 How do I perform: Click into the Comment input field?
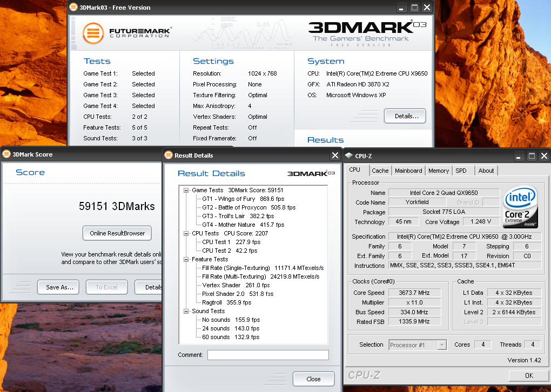pos(268,355)
